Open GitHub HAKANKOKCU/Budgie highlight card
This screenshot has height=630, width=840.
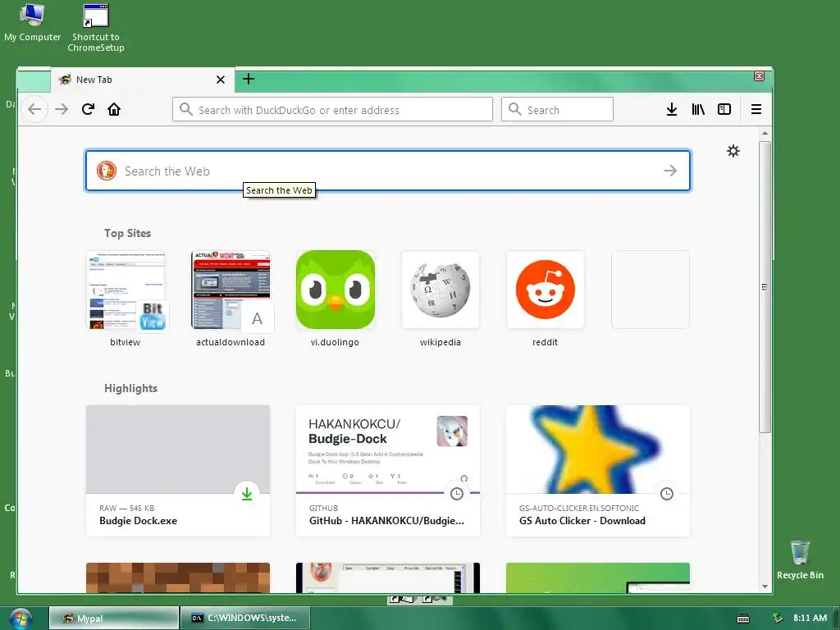[388, 470]
